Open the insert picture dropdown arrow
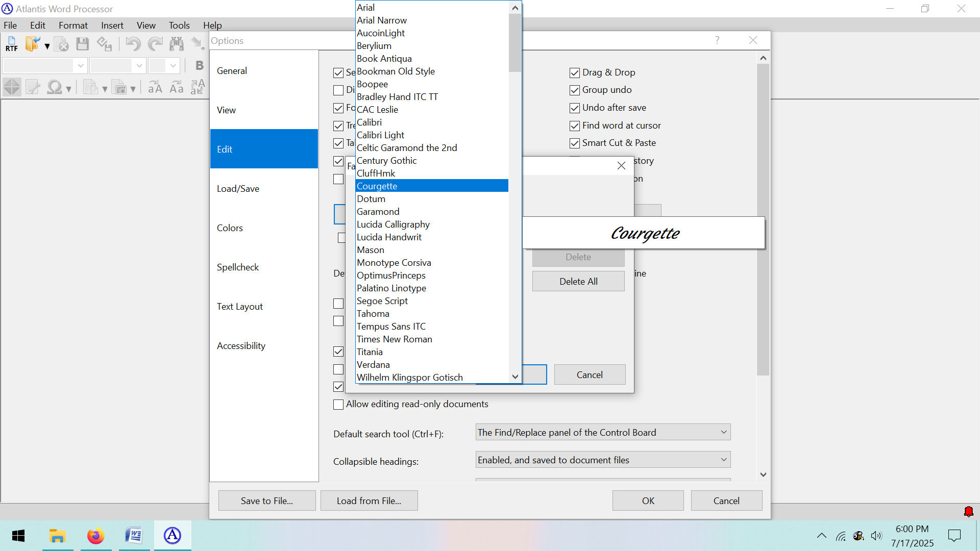 (x=133, y=89)
